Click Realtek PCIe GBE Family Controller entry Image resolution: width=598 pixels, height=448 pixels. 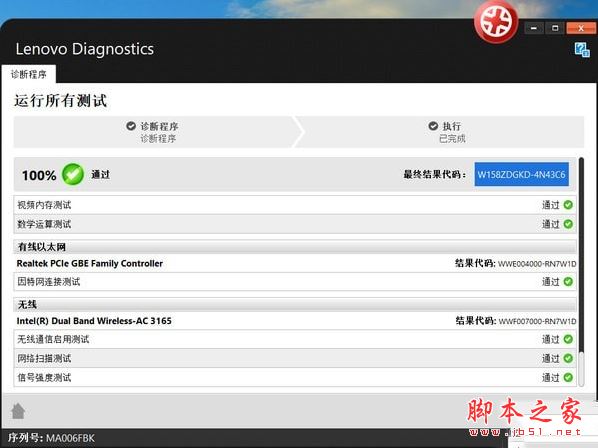pos(90,263)
